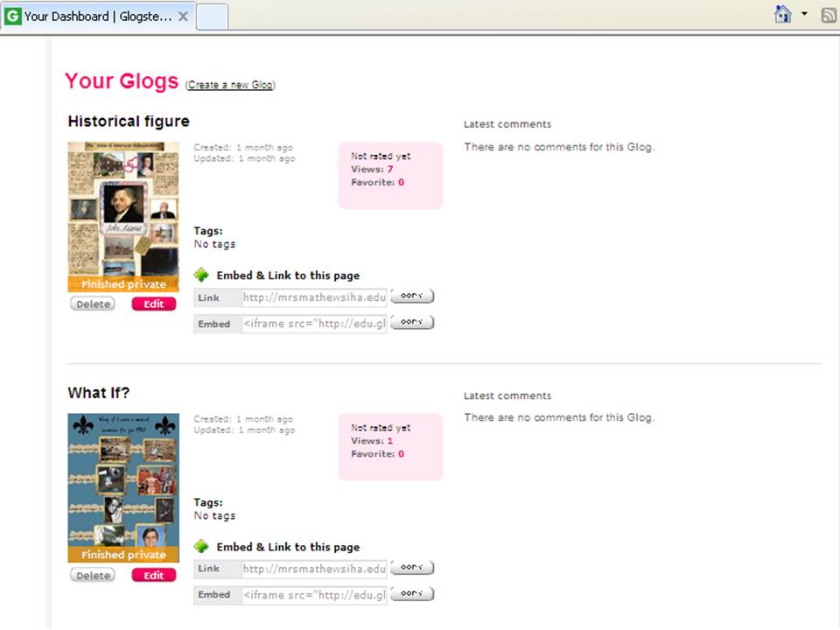The width and height of the screenshot is (840, 630).
Task: Open the What If? glog thumbnail
Action: click(122, 481)
